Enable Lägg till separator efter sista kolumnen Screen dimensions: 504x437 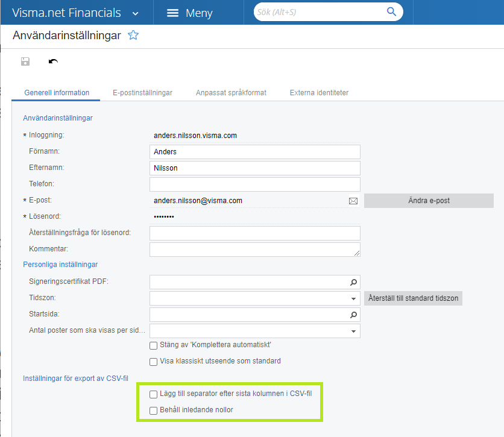coord(153,394)
